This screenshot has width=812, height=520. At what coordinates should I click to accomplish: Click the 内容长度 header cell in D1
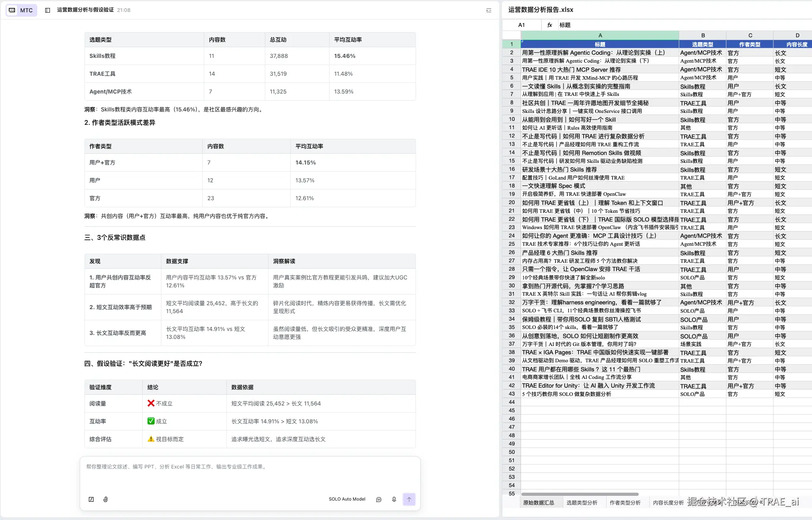click(793, 44)
